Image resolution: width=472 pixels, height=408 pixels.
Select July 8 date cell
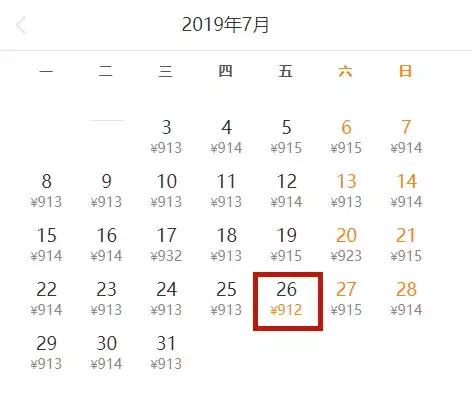tap(46, 191)
